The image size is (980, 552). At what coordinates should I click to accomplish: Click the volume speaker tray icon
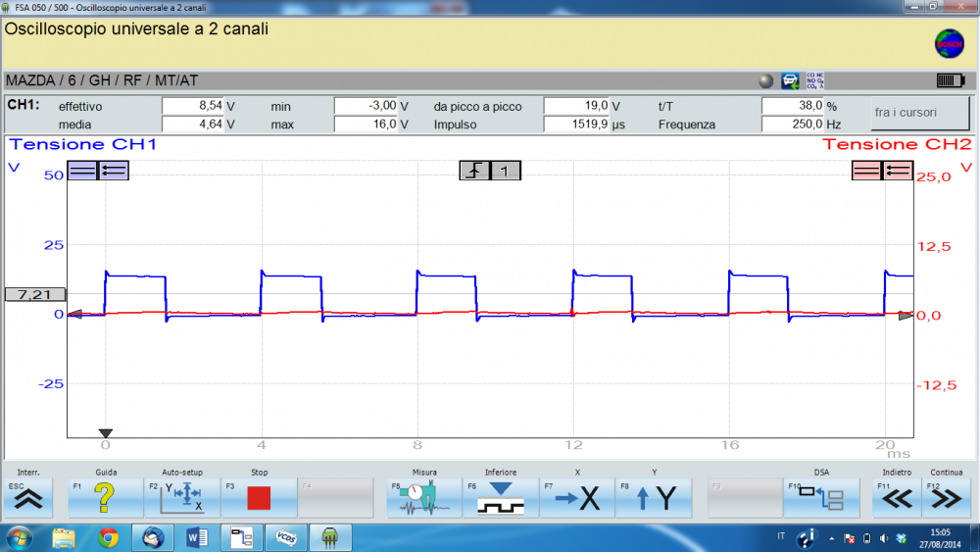pyautogui.click(x=884, y=538)
